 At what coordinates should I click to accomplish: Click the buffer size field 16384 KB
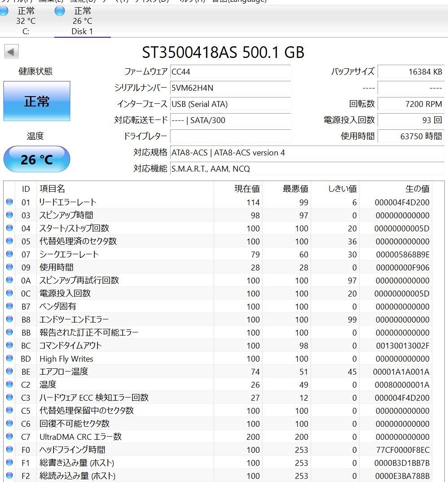coord(411,71)
